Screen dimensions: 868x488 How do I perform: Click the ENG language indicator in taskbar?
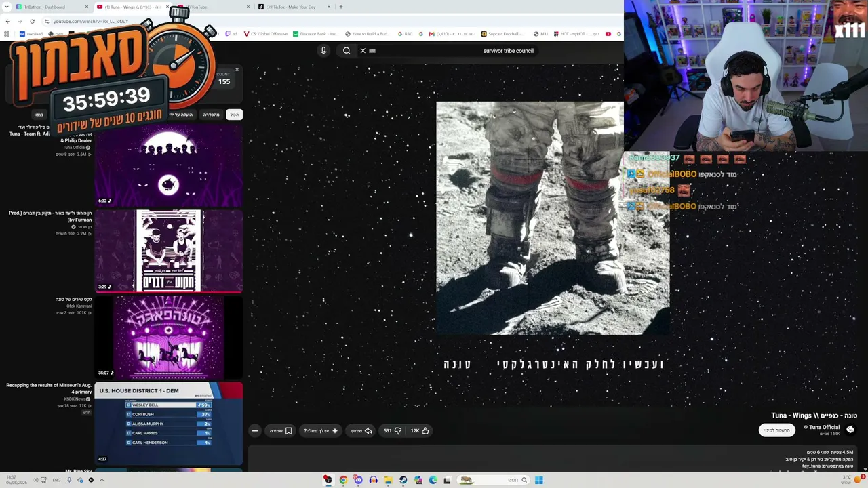56,480
